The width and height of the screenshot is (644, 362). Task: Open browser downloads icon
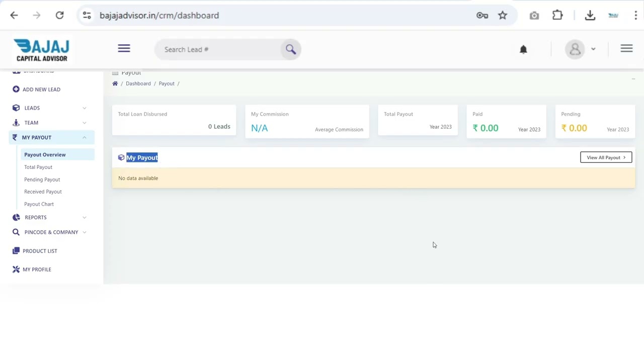(x=590, y=16)
